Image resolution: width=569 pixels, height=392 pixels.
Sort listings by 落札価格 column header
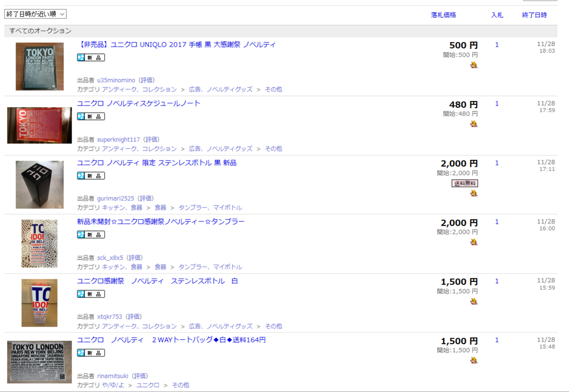[x=443, y=15]
